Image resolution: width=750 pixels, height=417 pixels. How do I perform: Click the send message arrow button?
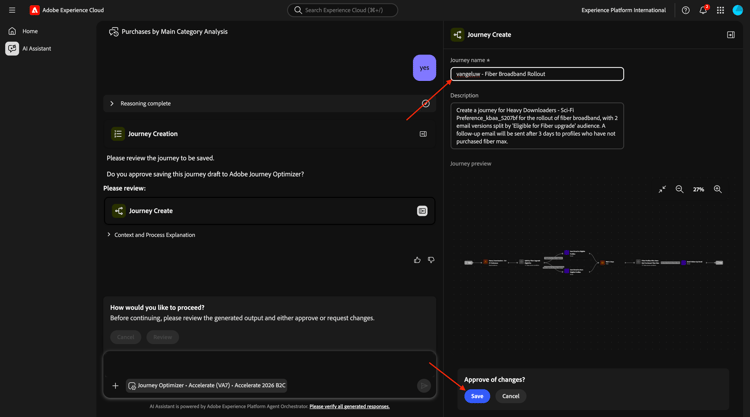[424, 385]
